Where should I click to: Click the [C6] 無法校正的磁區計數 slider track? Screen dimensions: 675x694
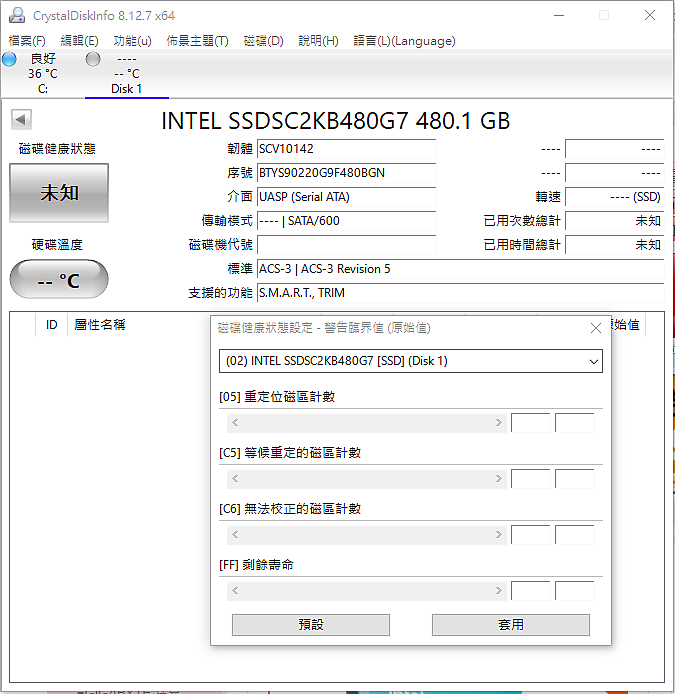367,535
